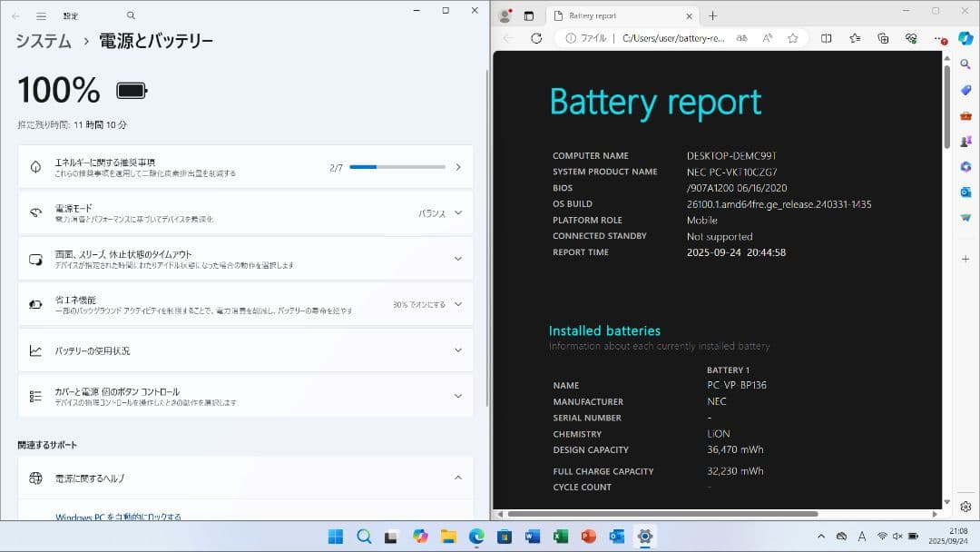Collapse the 電源に関するヘルプ section

point(458,478)
